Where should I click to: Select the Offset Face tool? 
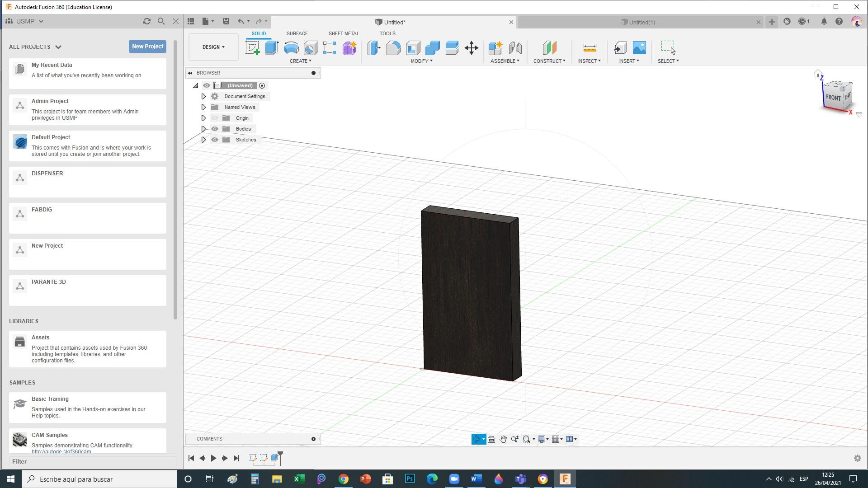452,48
